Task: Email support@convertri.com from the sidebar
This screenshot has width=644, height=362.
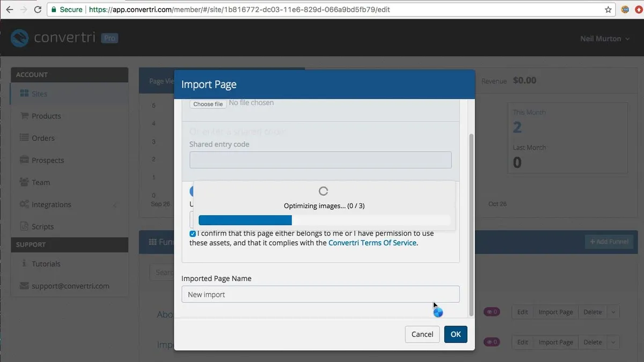Action: (69, 286)
